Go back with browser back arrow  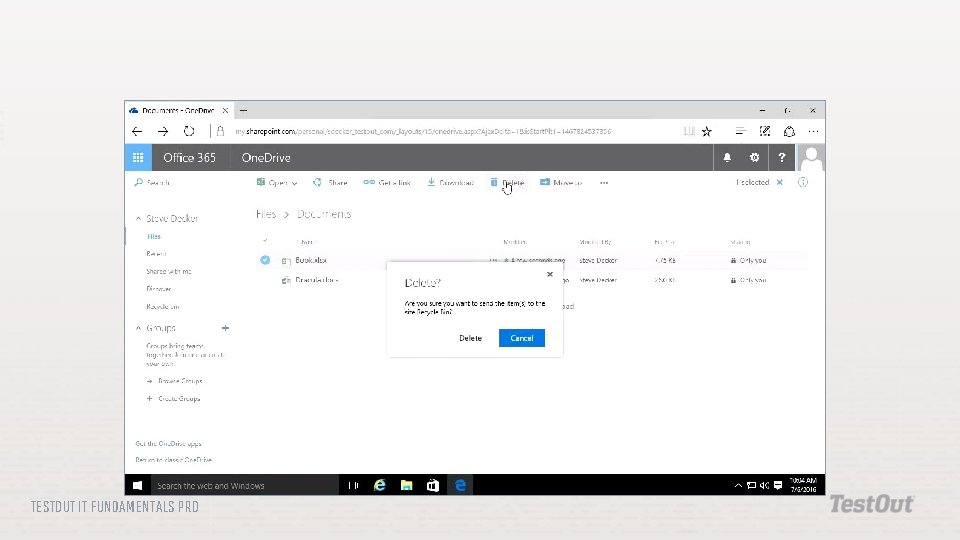point(137,131)
